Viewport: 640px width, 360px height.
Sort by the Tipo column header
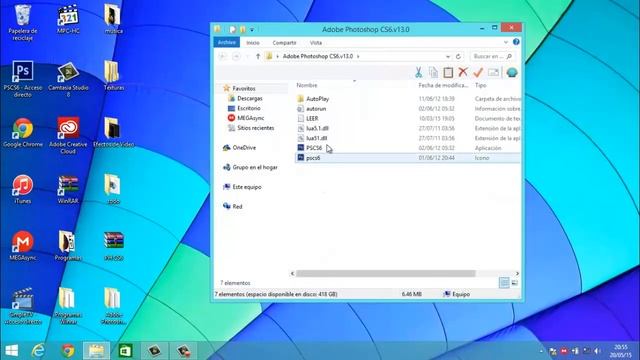[x=481, y=85]
